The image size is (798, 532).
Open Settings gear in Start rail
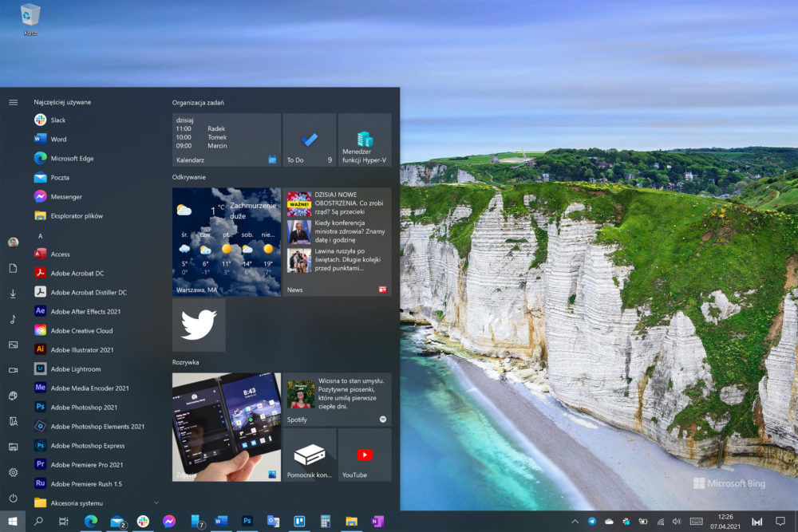click(x=13, y=472)
